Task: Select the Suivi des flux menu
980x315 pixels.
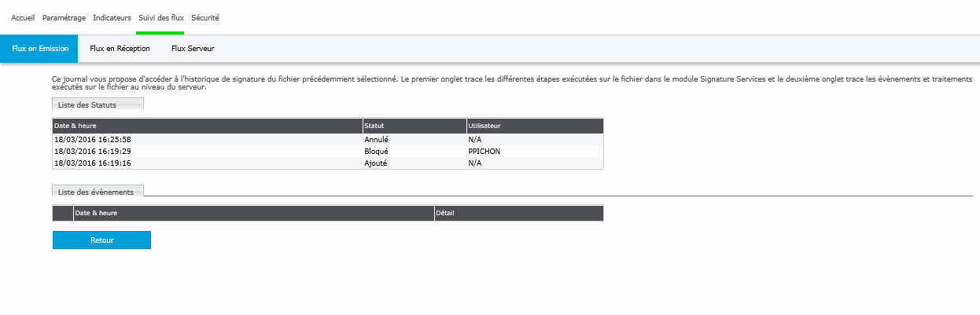Action: (160, 17)
